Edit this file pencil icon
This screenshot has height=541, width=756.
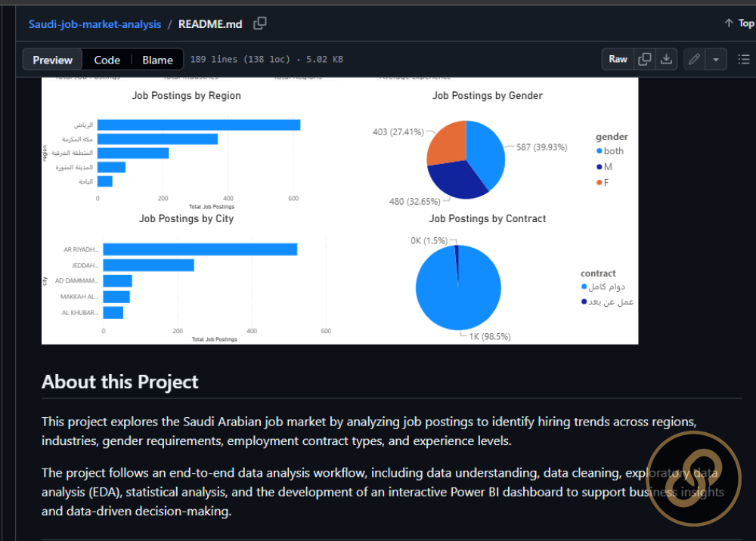point(694,59)
